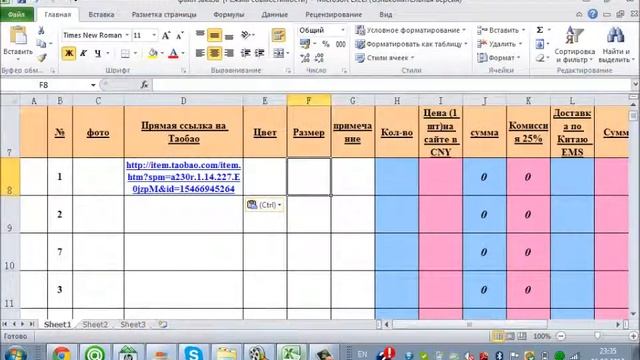Switch to the Формулы tab
This screenshot has width=640, height=360.
pos(229,14)
